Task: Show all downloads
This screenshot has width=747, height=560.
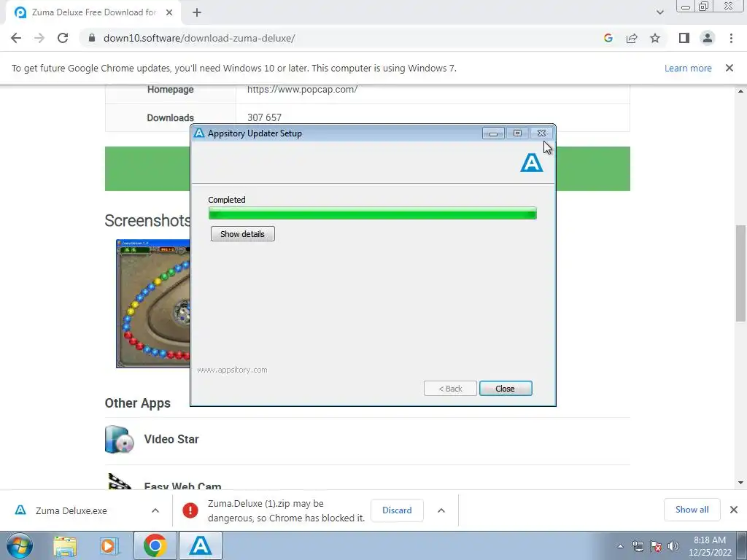Action: 692,510
